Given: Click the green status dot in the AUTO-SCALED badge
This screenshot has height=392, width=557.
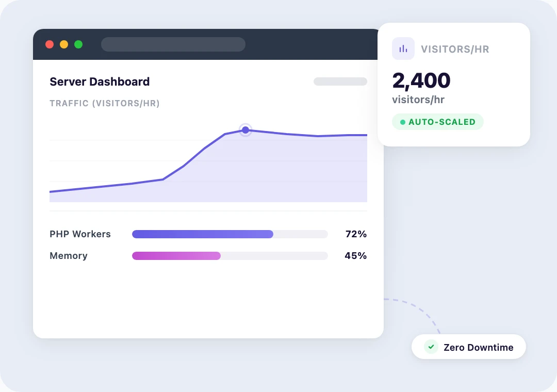Looking at the screenshot, I should (x=402, y=122).
